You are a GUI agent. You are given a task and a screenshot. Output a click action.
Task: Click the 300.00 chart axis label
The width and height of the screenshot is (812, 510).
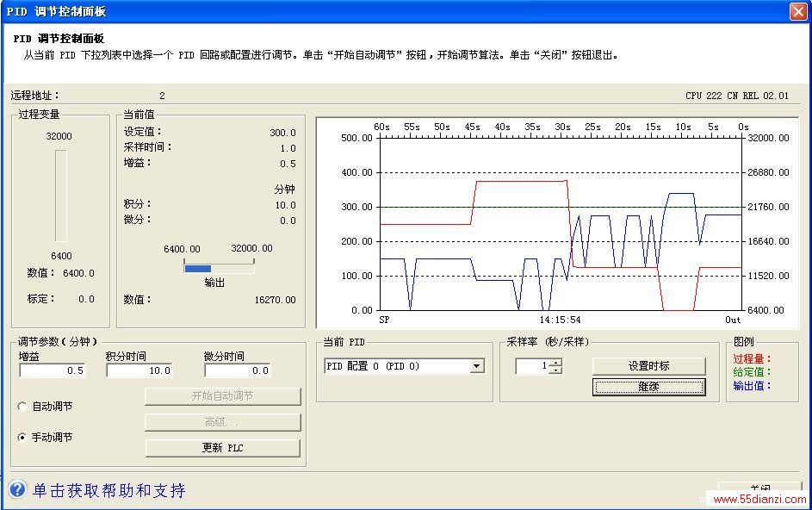click(356, 207)
